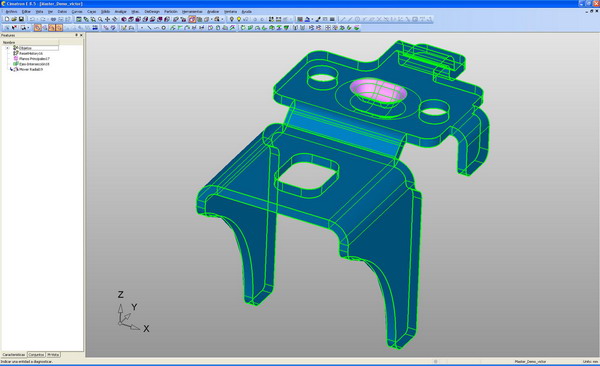Close the Features panel

81,35
